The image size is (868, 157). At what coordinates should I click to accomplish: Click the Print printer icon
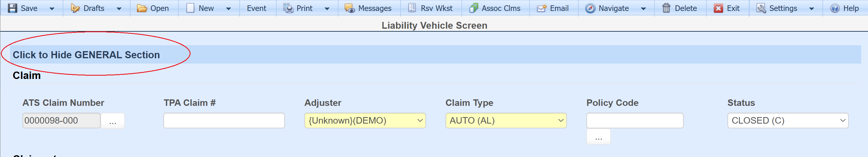pyautogui.click(x=288, y=8)
